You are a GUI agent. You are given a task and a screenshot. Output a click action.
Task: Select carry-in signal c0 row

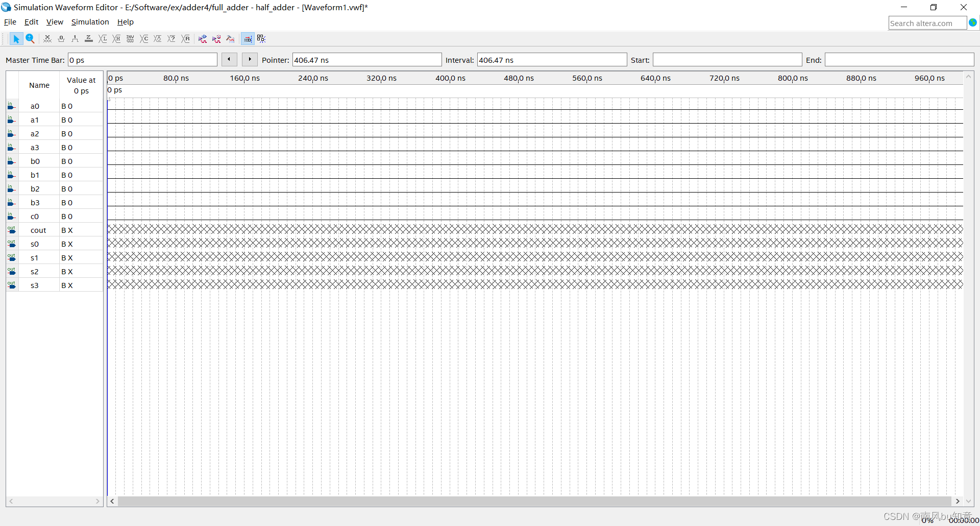pos(55,217)
